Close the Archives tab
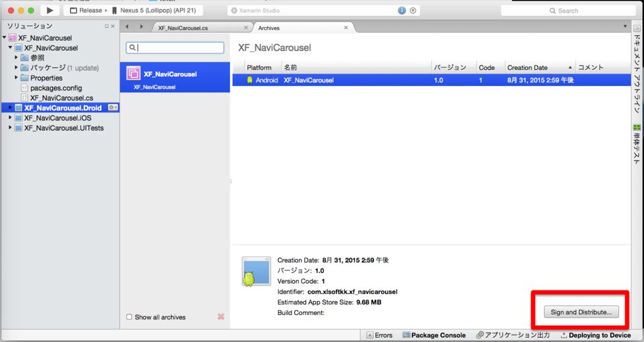This screenshot has height=342, width=644. pyautogui.click(x=346, y=28)
